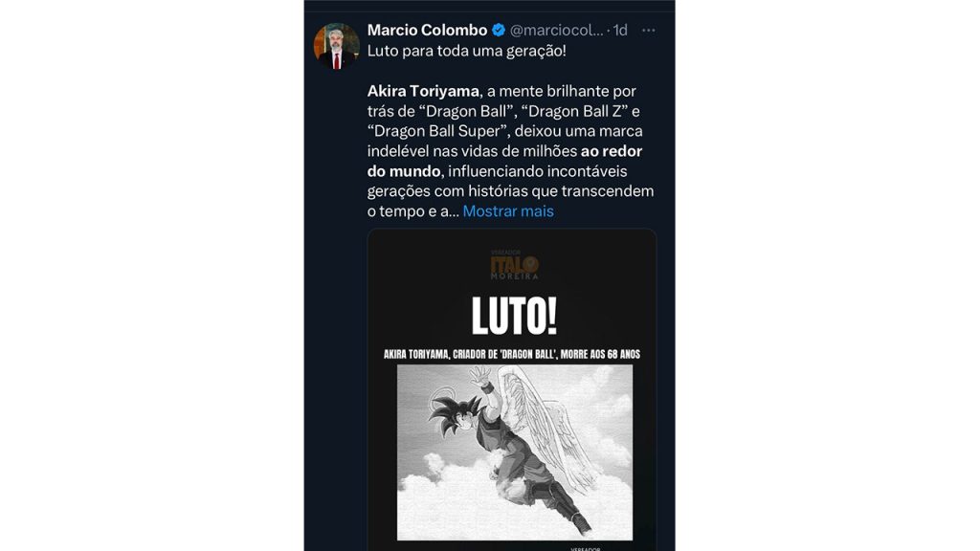Click the Italo Moreira logo in image
980x551 pixels.
(x=514, y=264)
